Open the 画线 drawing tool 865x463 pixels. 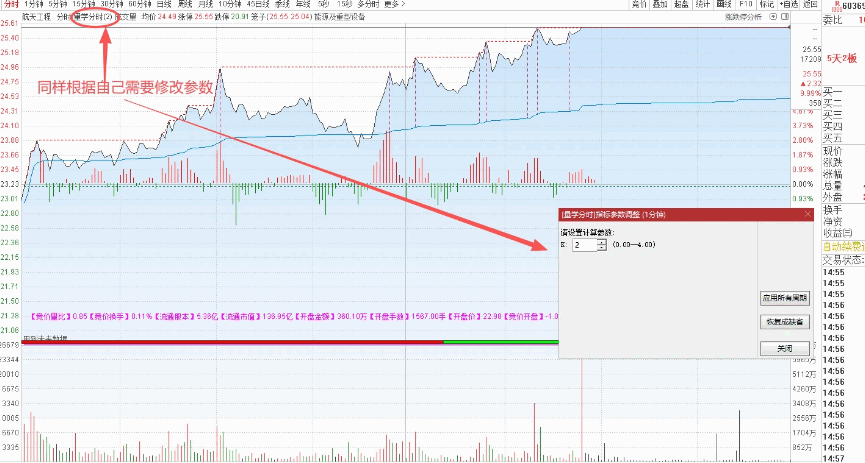tap(724, 4)
